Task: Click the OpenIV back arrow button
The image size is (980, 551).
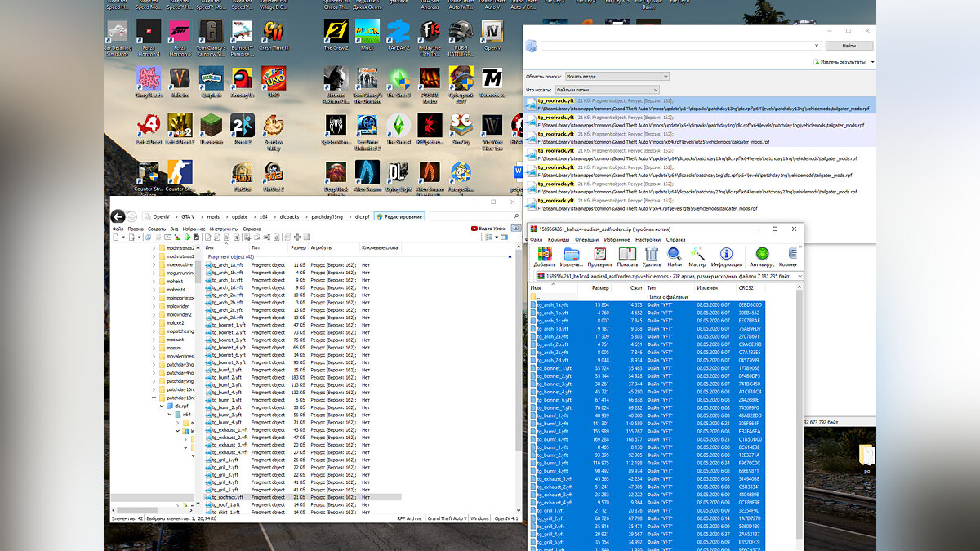Action: 118,216
